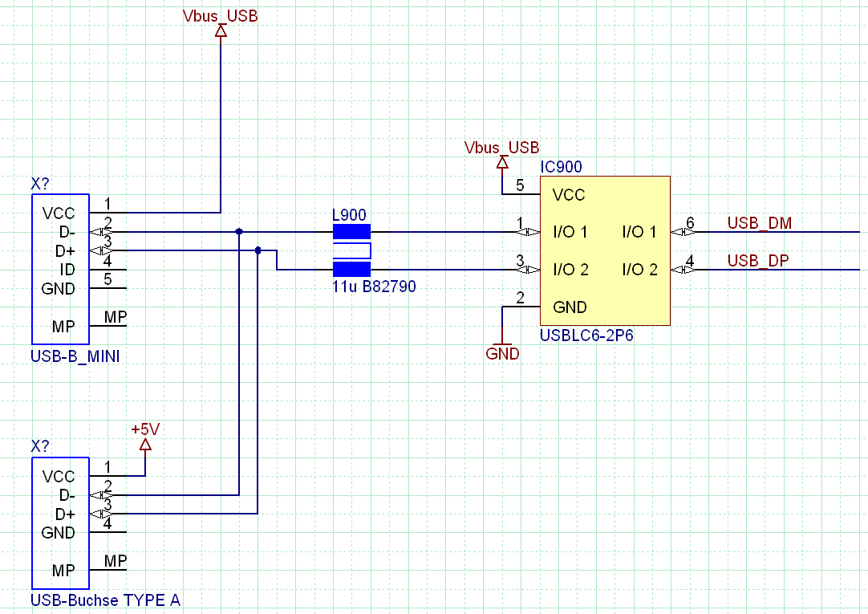The image size is (868, 614).
Task: Select the USB-Buchse TYPE A connector symbol
Action: coord(59,522)
